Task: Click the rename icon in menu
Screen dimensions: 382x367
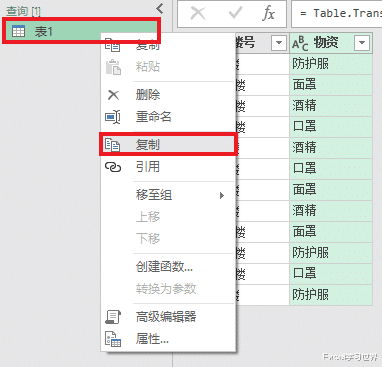Action: click(x=113, y=117)
